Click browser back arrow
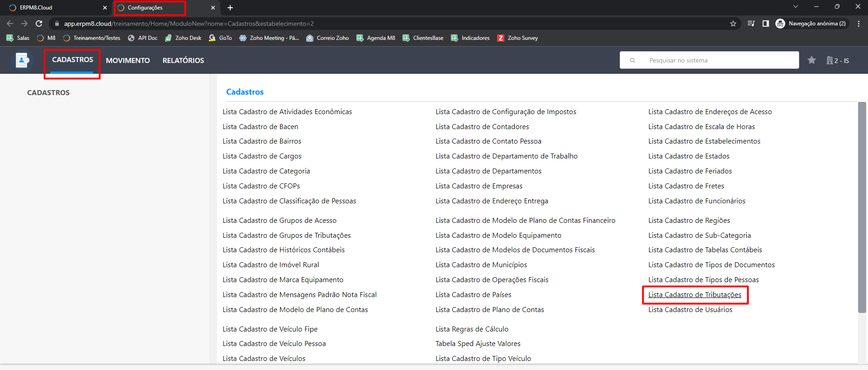This screenshot has width=868, height=370. click(x=10, y=24)
